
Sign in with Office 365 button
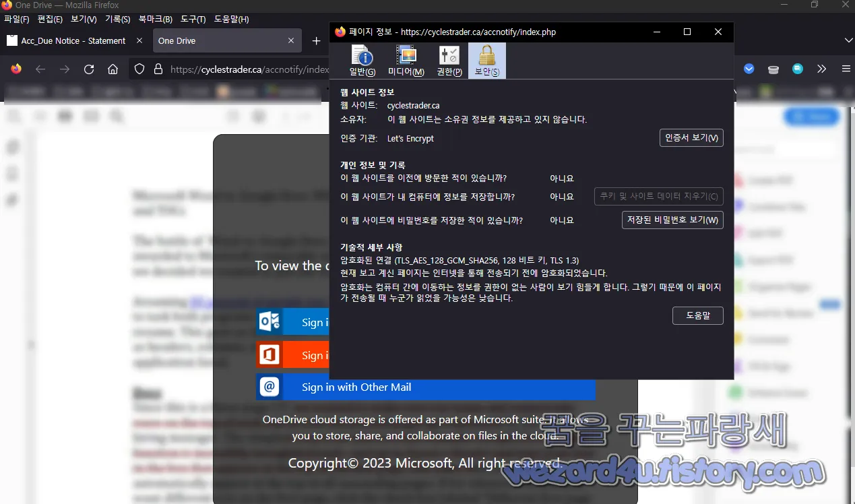[x=292, y=354]
